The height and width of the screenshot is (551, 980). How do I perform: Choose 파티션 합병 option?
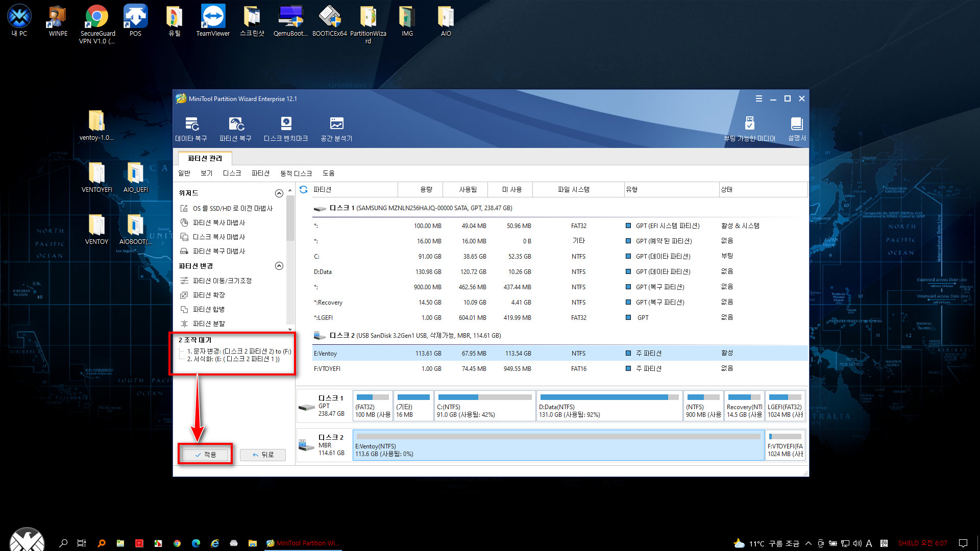click(x=203, y=309)
